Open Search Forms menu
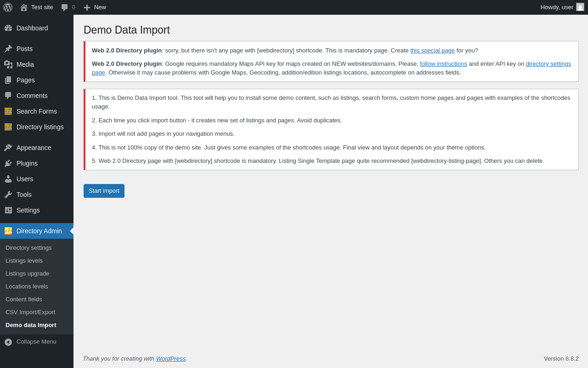 [x=37, y=111]
